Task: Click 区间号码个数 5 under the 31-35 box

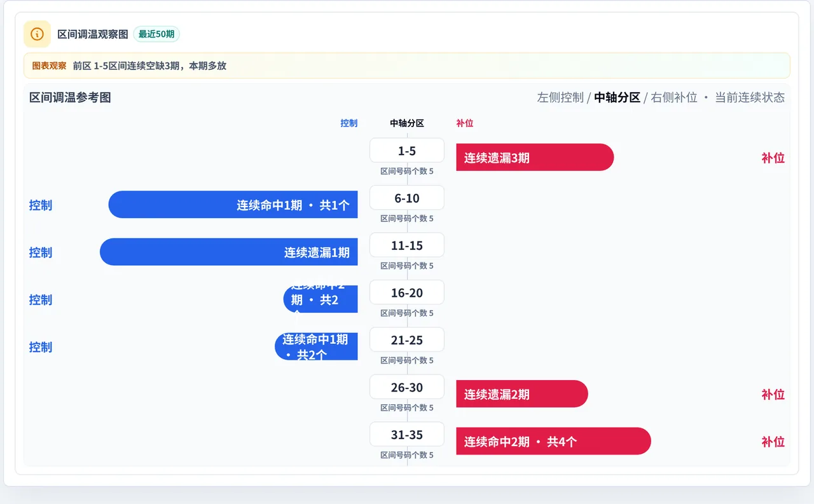Action: pos(407,455)
